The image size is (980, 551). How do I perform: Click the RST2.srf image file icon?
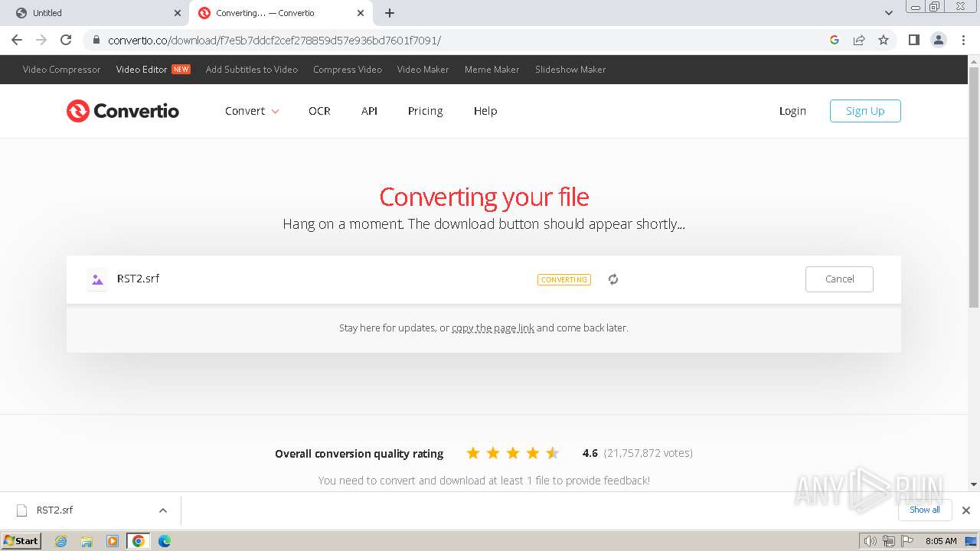pos(97,279)
